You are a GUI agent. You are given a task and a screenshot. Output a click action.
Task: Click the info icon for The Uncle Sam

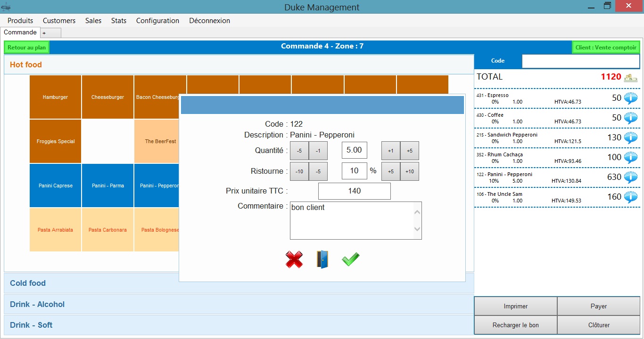click(630, 197)
